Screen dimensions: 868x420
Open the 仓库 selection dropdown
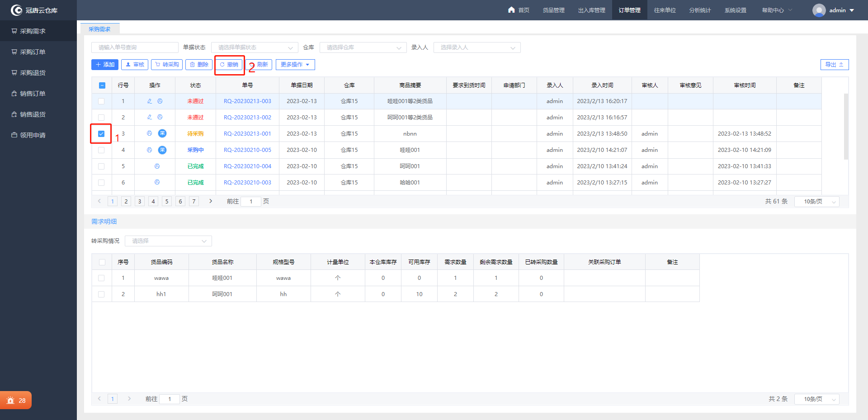(x=363, y=47)
